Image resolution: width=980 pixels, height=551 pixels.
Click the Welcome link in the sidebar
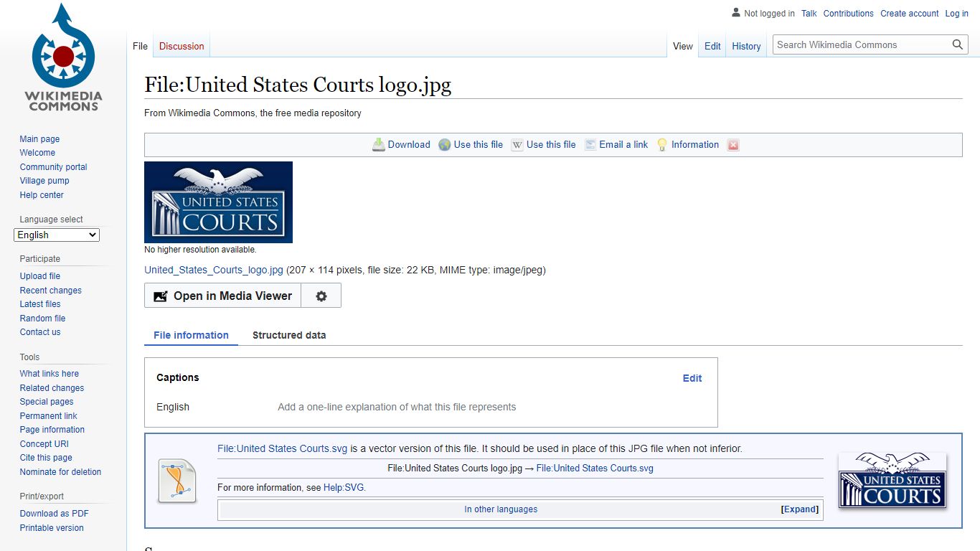click(37, 153)
